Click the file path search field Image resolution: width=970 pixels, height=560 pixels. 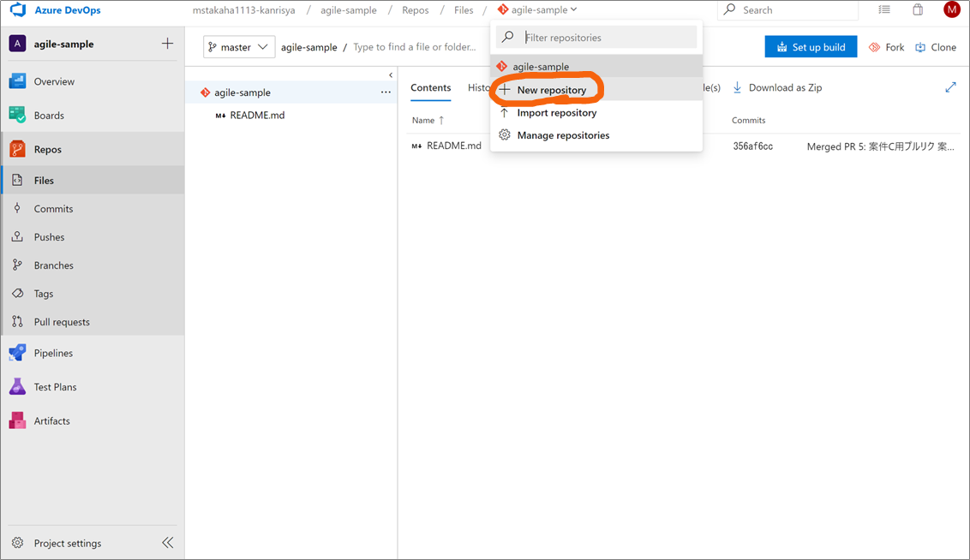(x=415, y=47)
